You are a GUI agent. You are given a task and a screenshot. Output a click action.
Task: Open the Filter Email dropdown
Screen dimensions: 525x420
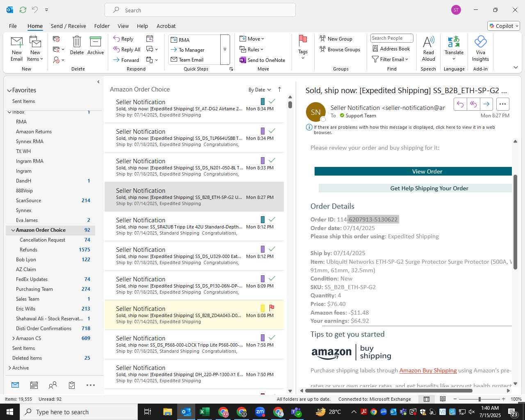coord(390,59)
